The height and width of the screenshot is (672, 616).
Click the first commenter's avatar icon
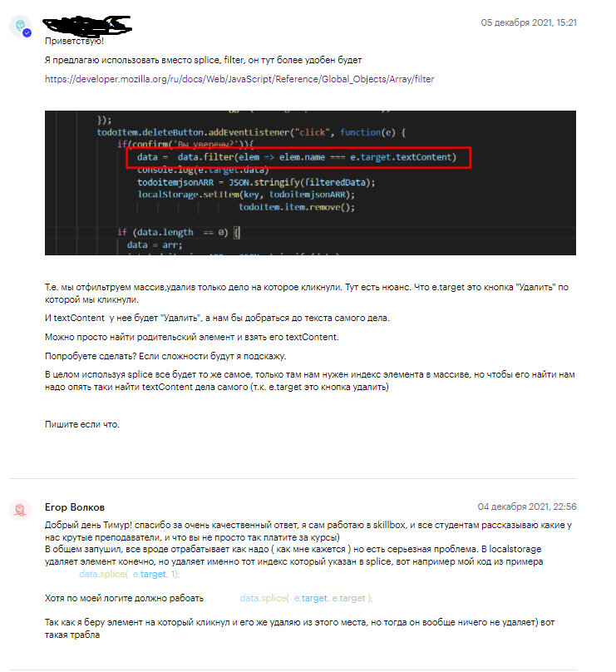pyautogui.click(x=20, y=26)
